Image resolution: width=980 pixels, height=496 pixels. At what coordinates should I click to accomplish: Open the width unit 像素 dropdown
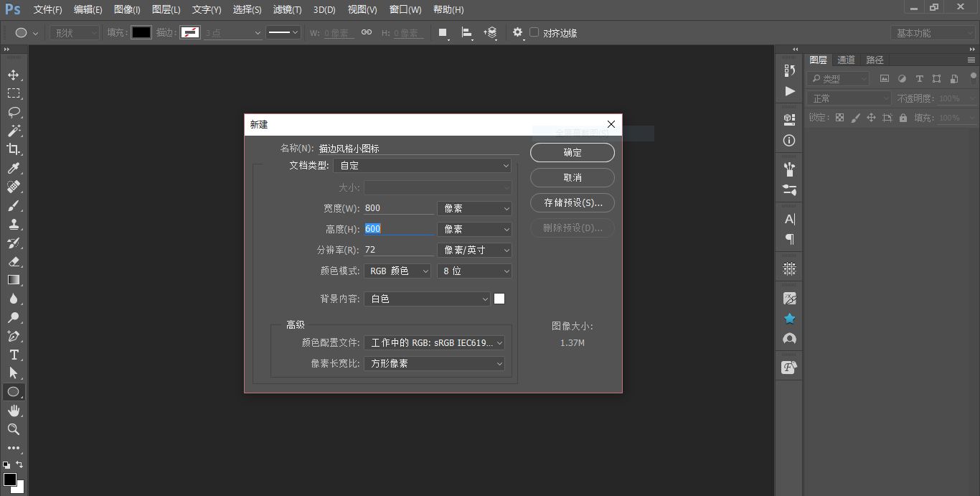click(474, 208)
